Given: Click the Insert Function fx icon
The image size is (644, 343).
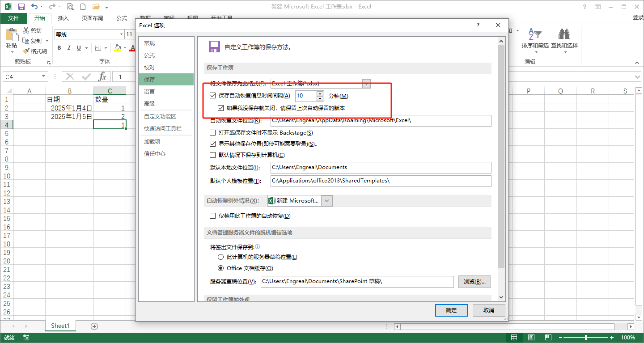Looking at the screenshot, I should click(102, 76).
